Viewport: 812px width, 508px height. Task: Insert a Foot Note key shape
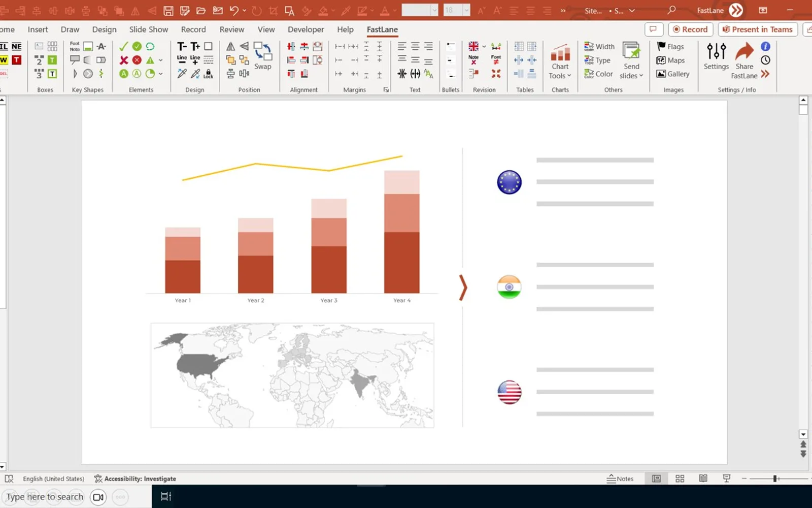[75, 46]
